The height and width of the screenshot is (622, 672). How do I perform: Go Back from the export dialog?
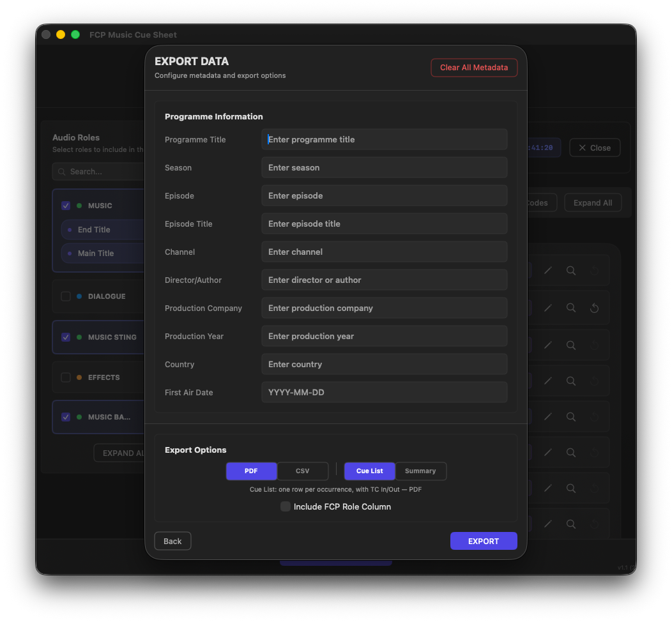(x=172, y=541)
